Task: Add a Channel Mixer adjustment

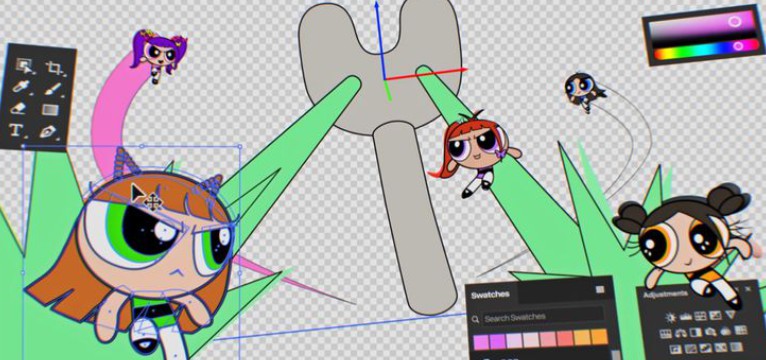Action: 726,331
